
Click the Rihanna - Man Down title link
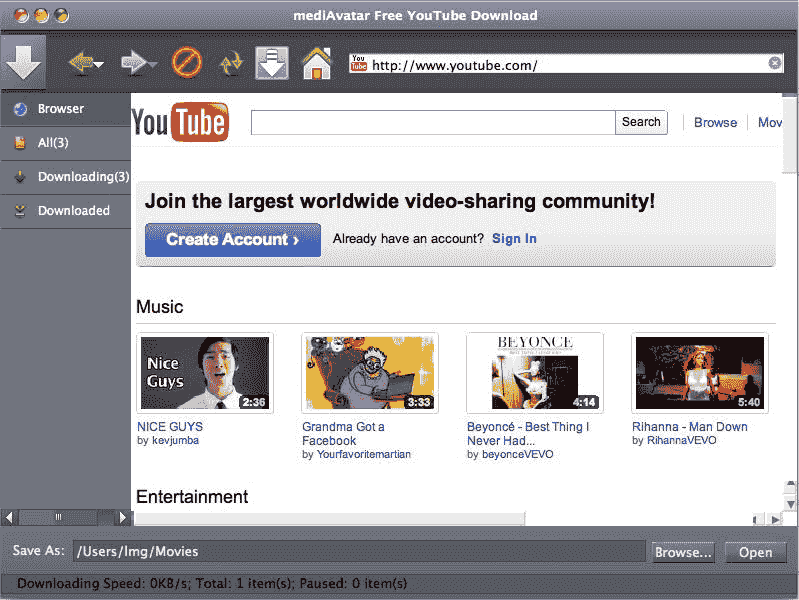689,427
